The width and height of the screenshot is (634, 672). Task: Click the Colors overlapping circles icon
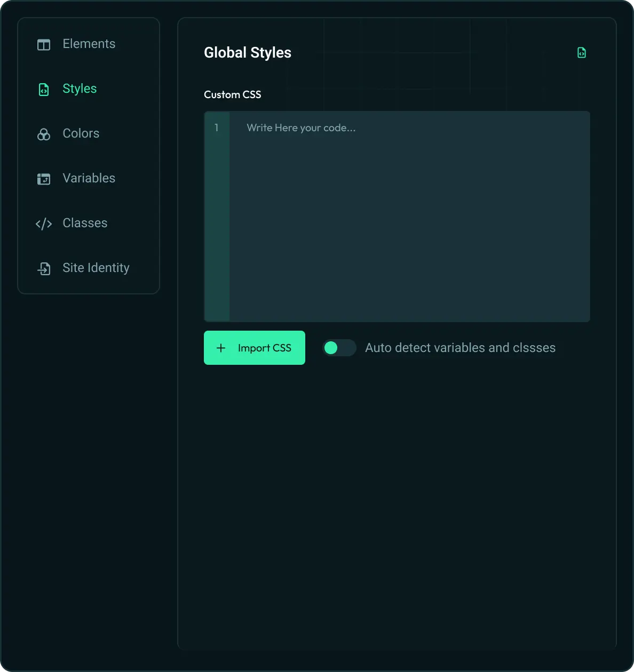point(44,134)
